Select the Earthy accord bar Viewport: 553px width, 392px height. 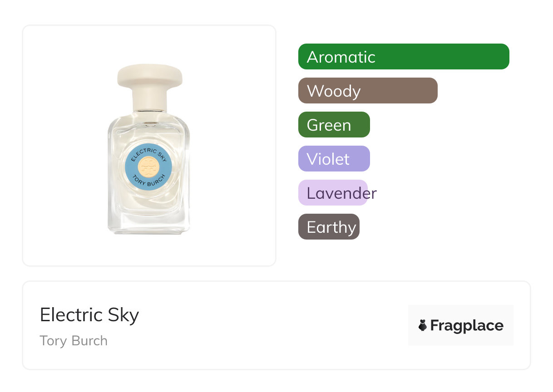pyautogui.click(x=329, y=227)
